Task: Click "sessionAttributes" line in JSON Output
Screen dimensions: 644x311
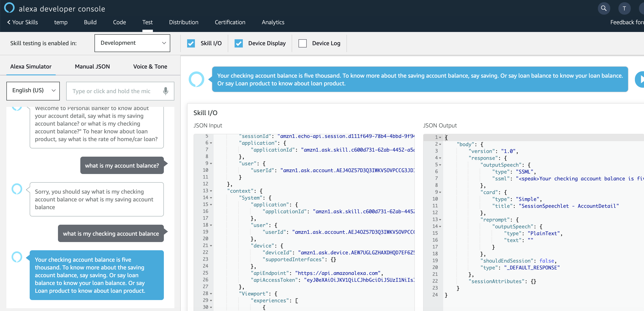Action: [502, 281]
